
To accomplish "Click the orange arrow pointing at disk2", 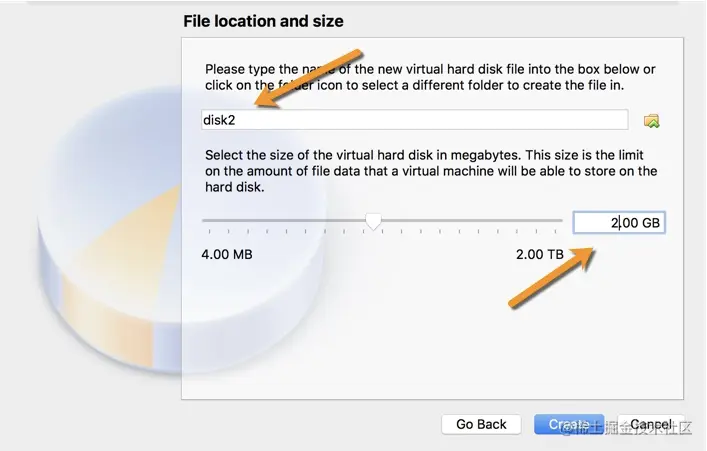I will coord(309,78).
